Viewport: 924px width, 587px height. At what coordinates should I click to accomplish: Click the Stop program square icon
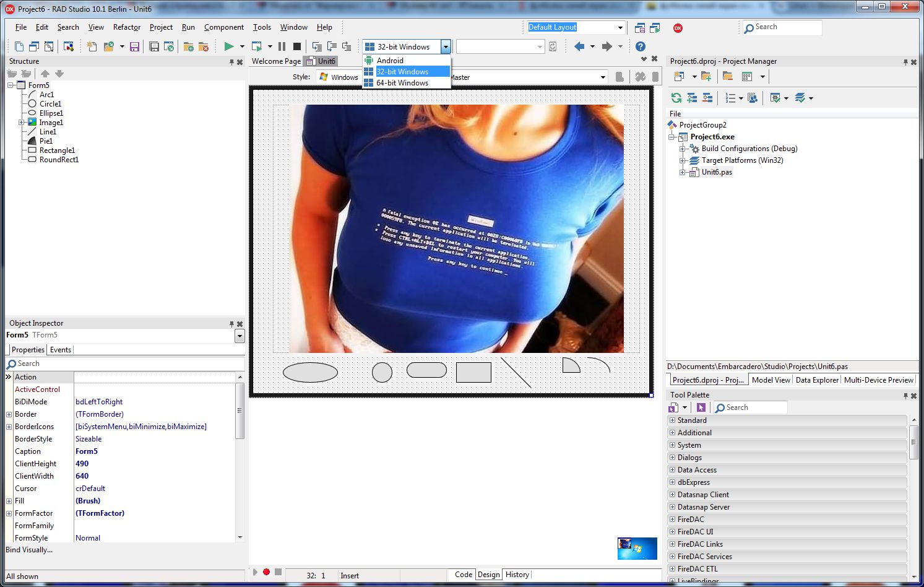tap(297, 46)
